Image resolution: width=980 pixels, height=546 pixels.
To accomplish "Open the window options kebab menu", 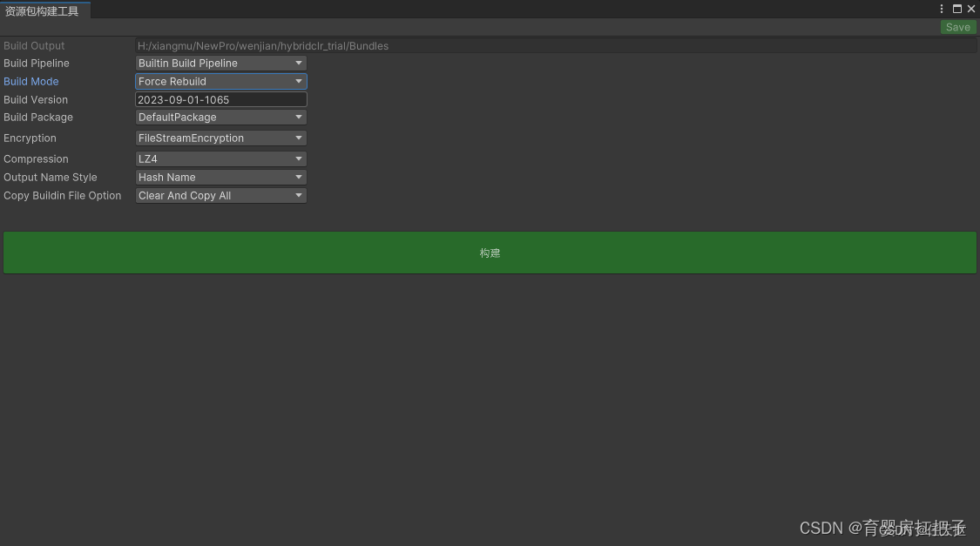I will click(941, 9).
